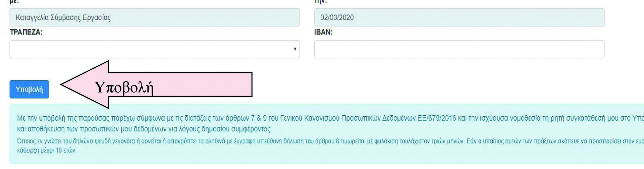The image size is (644, 169).
Task: Click the dropdown arrow in ΤΡΑΠΕΖΑ field
Action: [295, 49]
